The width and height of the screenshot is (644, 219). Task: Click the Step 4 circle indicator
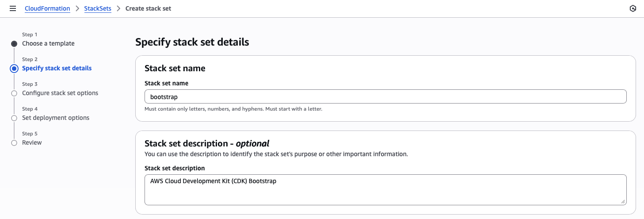(x=14, y=118)
